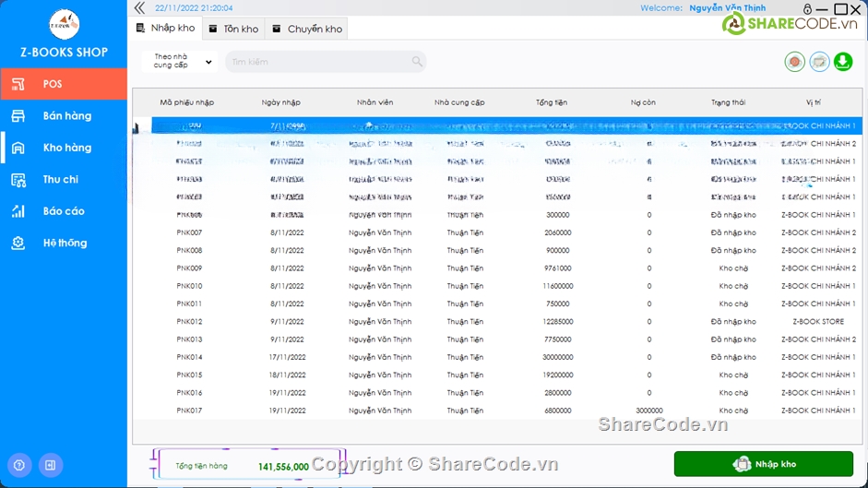
Task: Collapse the sidebar with the double-chevron icon
Action: pos(139,7)
